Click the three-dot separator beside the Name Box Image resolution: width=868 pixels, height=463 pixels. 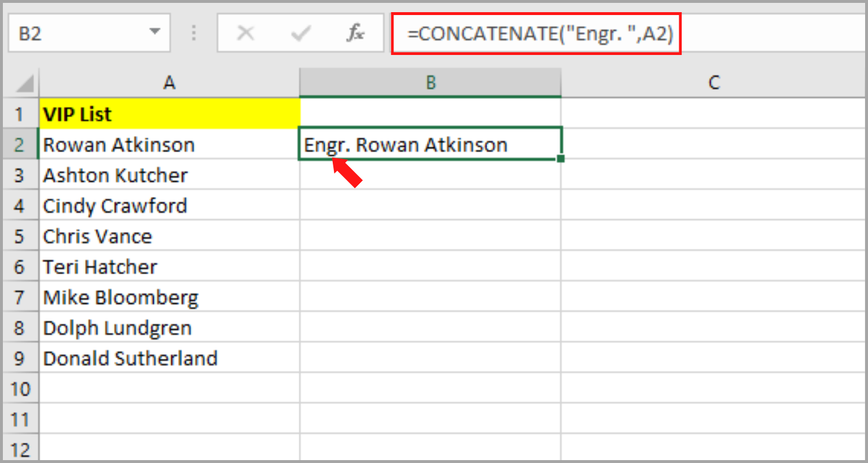point(194,33)
